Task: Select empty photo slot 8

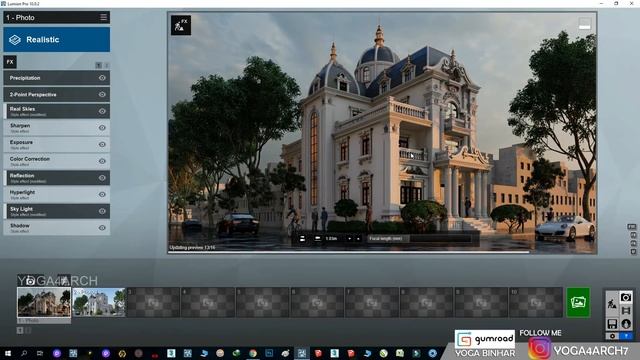Action: pyautogui.click(x=427, y=302)
